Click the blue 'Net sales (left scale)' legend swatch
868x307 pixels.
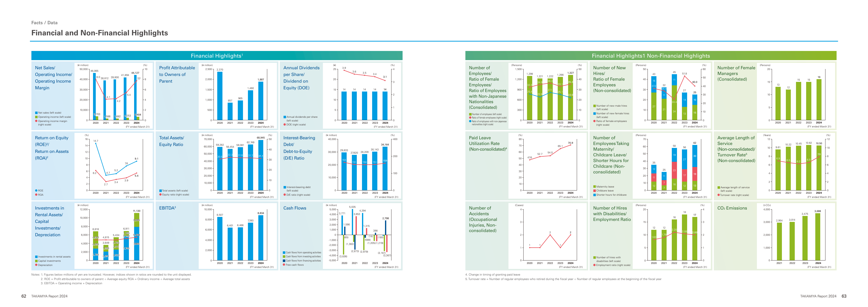tap(36, 113)
